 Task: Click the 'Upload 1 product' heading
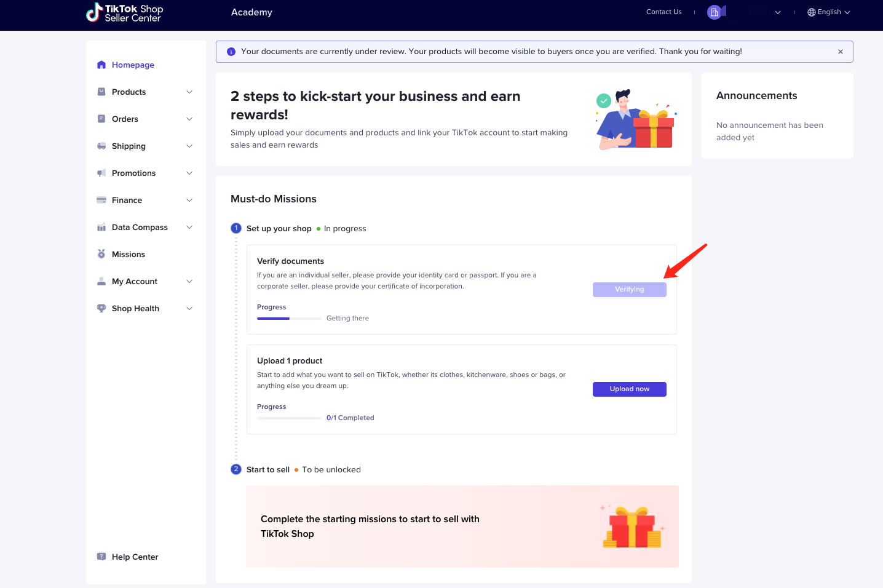pyautogui.click(x=290, y=361)
